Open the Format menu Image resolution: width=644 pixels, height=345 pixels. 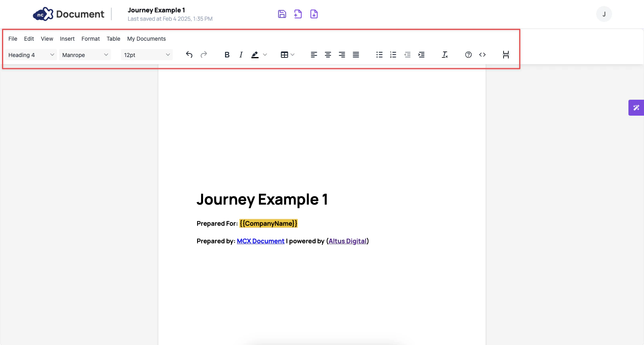coord(91,39)
